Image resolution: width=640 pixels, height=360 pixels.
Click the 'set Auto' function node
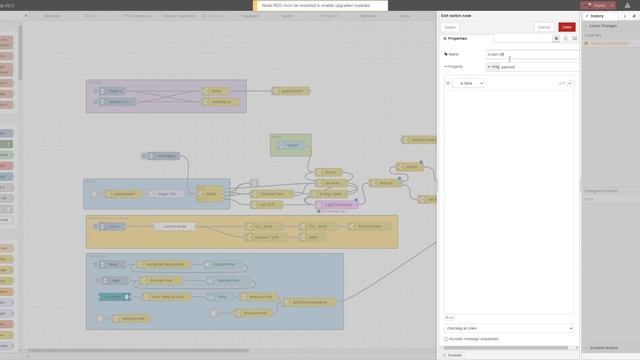coord(331,183)
